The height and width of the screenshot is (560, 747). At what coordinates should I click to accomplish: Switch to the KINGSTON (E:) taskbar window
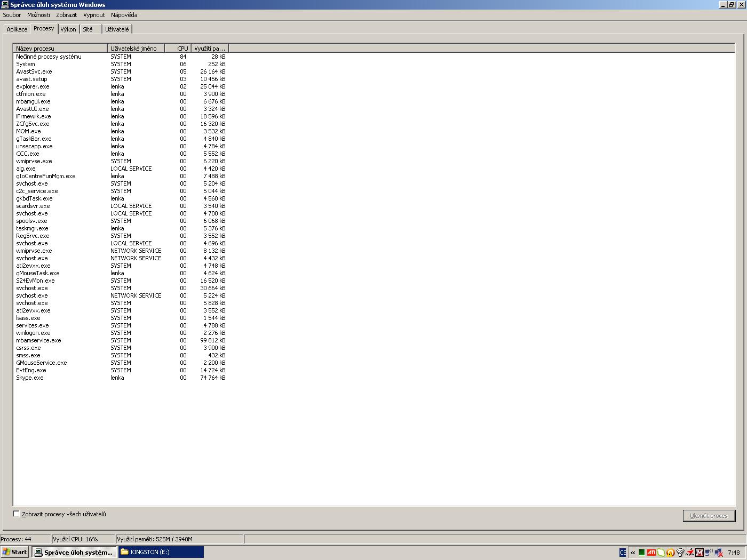click(x=161, y=553)
